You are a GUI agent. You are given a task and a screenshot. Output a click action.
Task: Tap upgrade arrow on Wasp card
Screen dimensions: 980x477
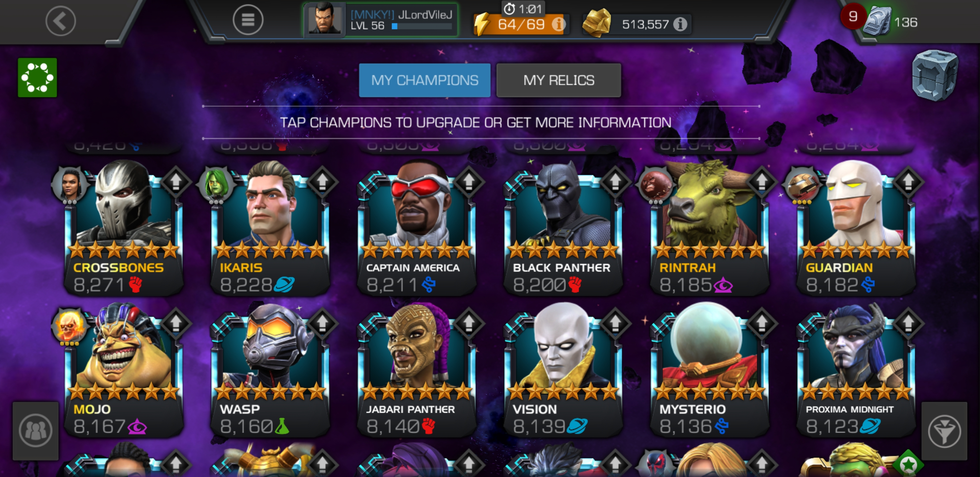point(322,323)
